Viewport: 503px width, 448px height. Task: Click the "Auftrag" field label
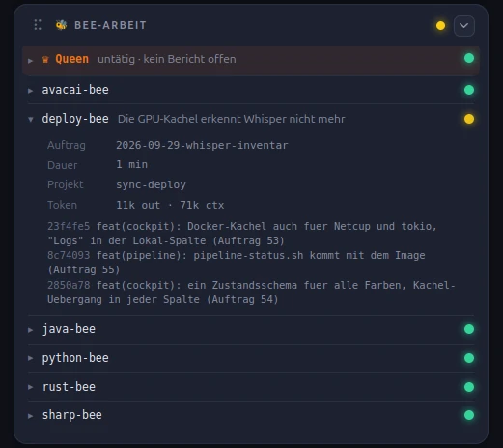click(x=67, y=146)
